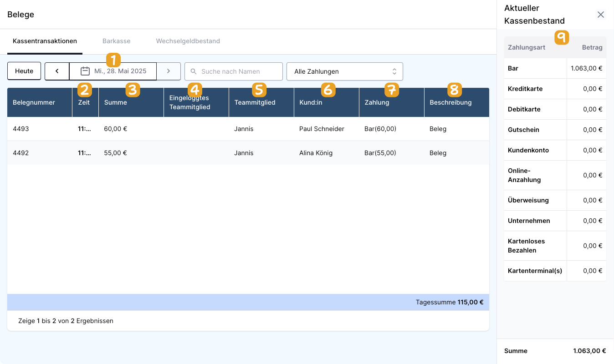Click the Kartenloses Bezahlen row
The width and height of the screenshot is (614, 364).
[555, 246]
